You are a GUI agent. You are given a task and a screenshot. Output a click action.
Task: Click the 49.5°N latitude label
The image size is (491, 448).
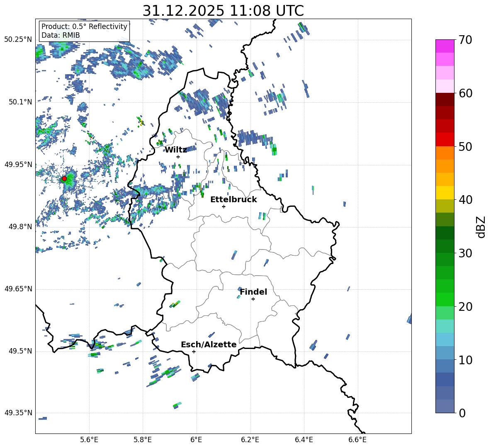[x=20, y=351]
